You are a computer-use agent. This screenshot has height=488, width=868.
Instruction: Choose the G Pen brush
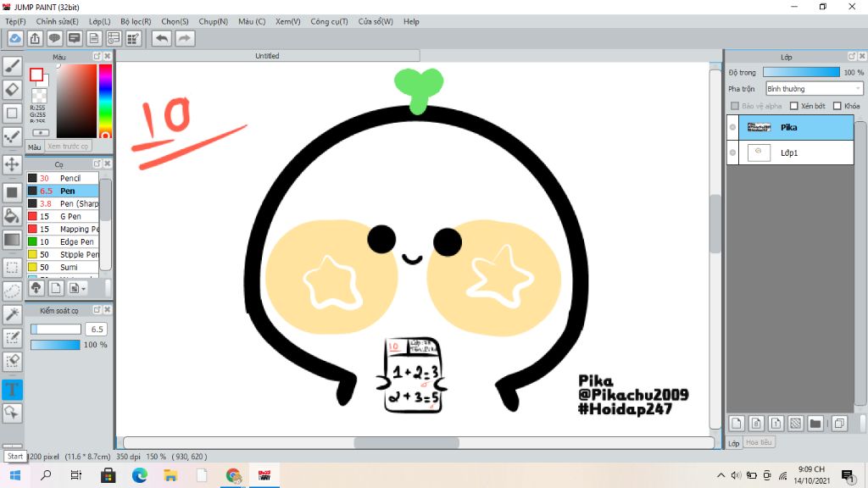pyautogui.click(x=63, y=216)
